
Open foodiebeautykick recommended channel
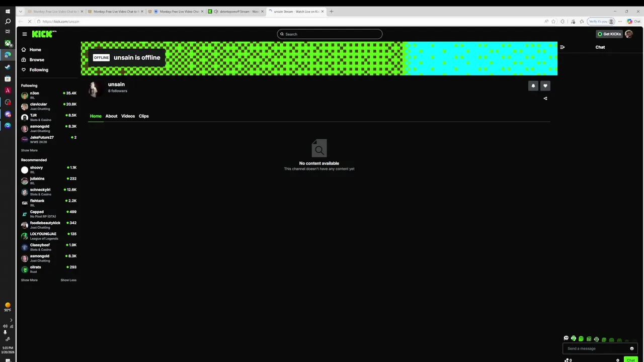49,225
